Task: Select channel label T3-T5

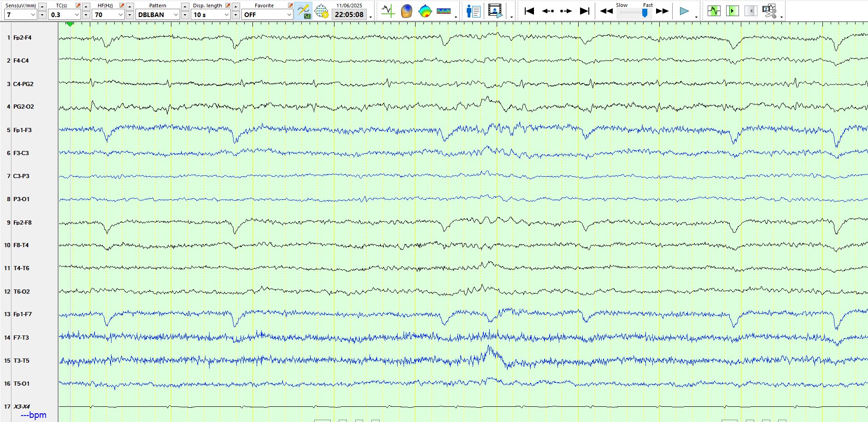Action: (x=21, y=361)
